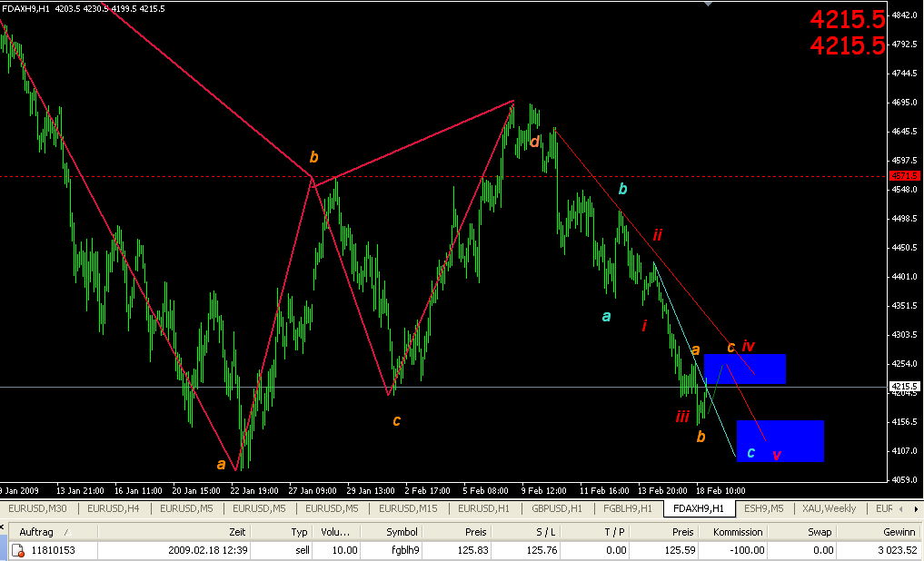Click the order time 2009.02.18 12:39
The width and height of the screenshot is (924, 561).
[206, 550]
